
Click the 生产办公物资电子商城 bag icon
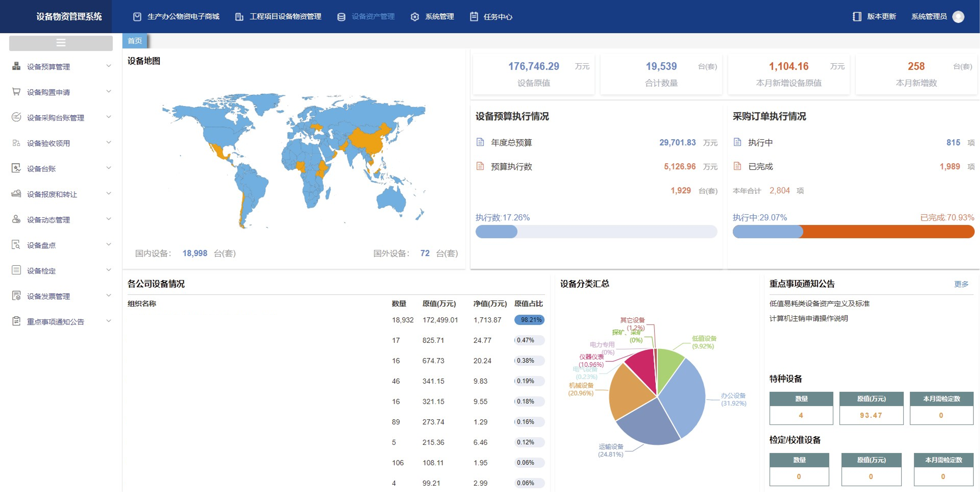point(137,17)
